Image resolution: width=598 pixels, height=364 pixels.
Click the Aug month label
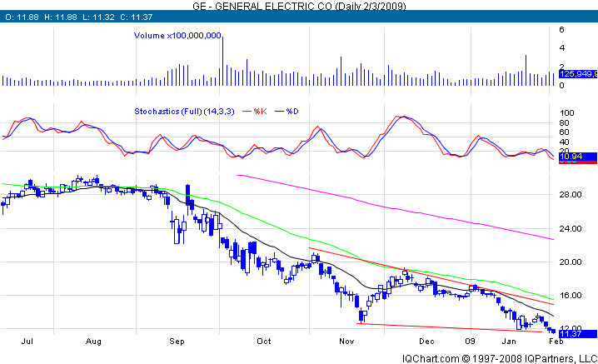click(x=93, y=342)
